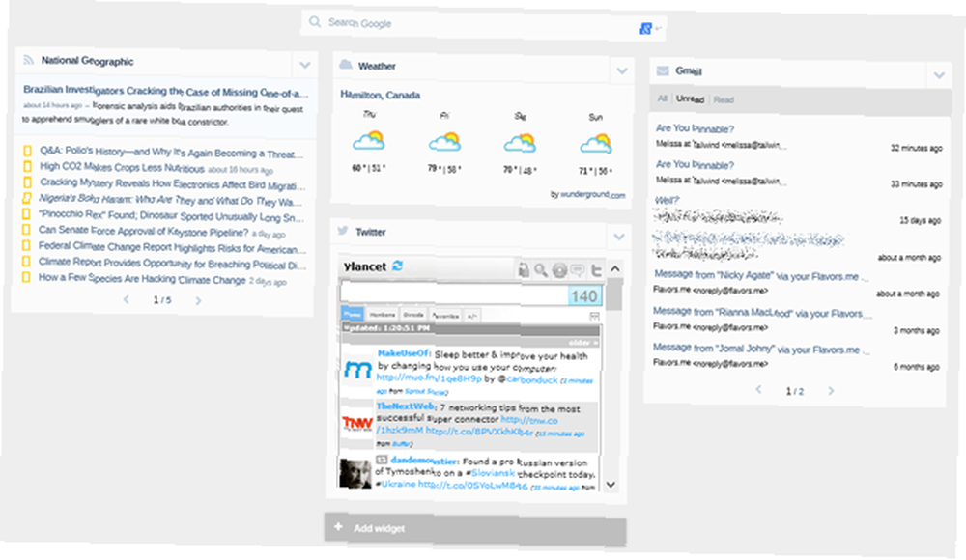Click the envelope icon in Gmail header
The width and height of the screenshot is (966, 560).
pos(663,70)
